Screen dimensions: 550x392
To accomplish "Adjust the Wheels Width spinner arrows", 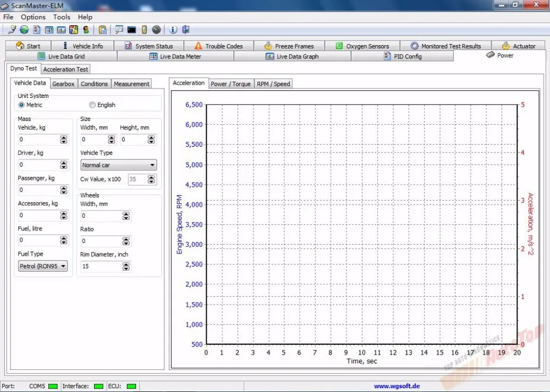I will (x=126, y=216).
